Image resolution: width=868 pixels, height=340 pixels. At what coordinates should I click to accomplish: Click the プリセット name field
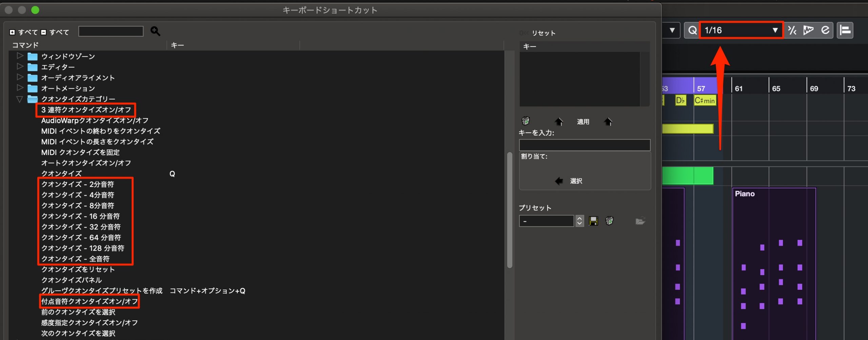546,221
